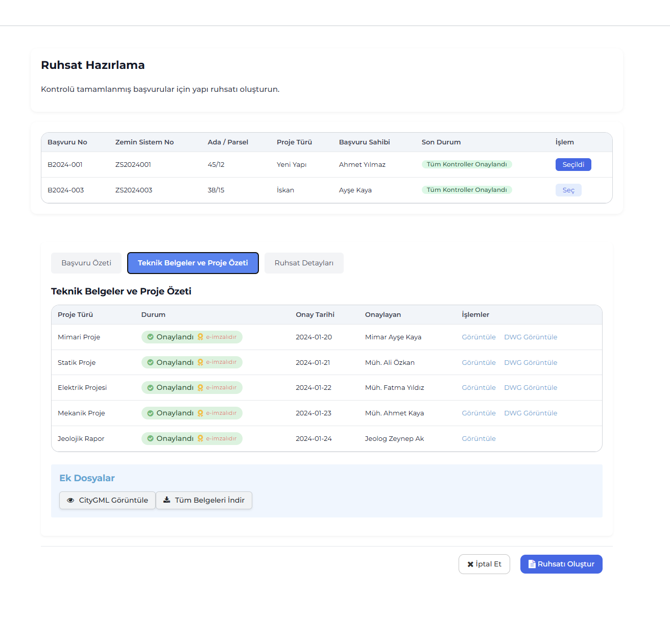
Task: Click the green checkmark in Jeolojik Rapor row
Action: [x=151, y=438]
